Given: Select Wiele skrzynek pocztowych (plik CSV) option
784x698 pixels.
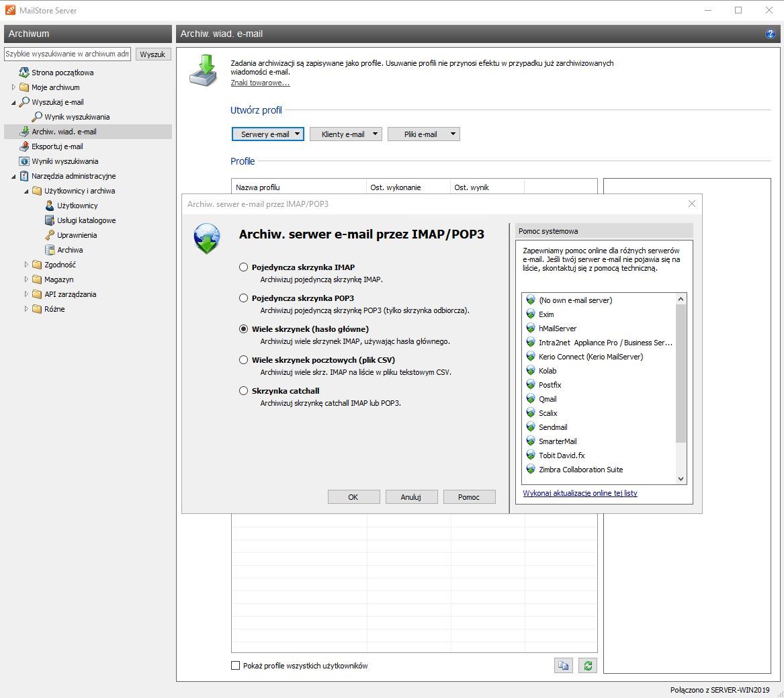Looking at the screenshot, I should (x=243, y=359).
